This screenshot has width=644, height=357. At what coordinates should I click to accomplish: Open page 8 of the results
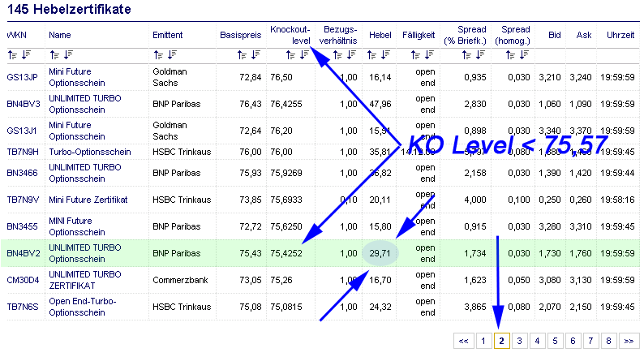pos(609,341)
